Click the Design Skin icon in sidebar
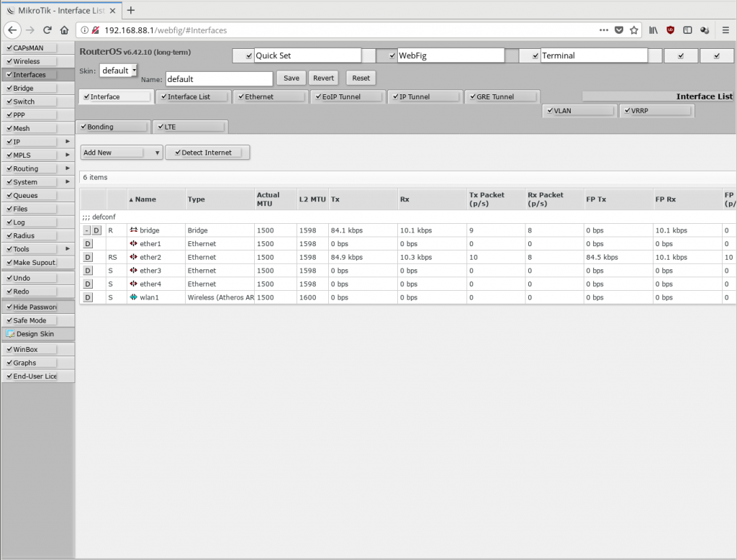 pyautogui.click(x=11, y=334)
